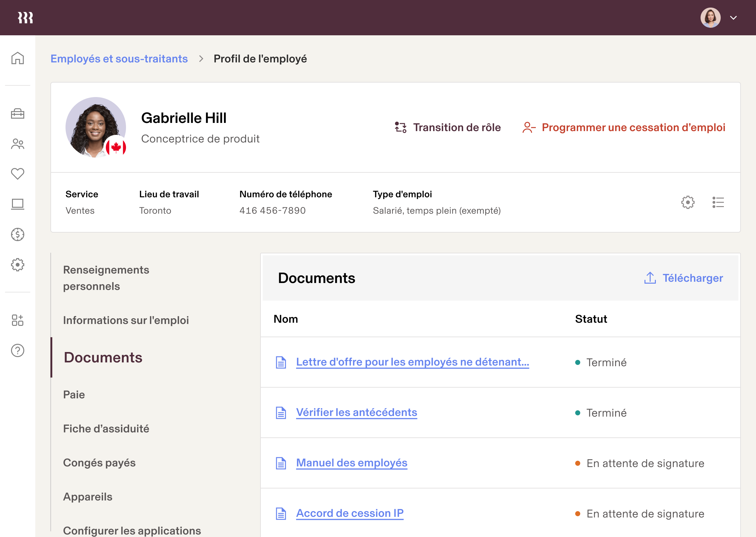The width and height of the screenshot is (756, 537).
Task: Click the Rippling logo
Action: point(25,17)
